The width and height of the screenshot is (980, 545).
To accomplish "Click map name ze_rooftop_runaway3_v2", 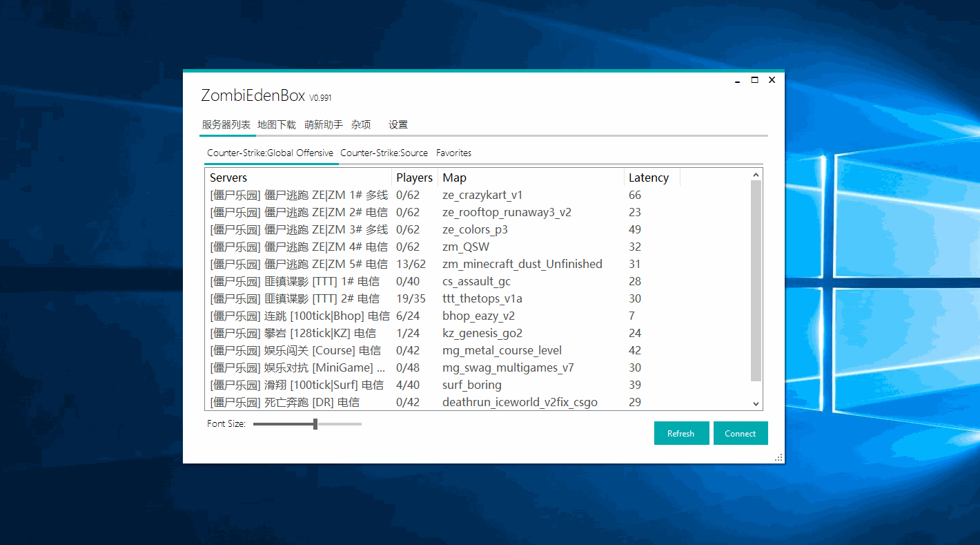I will pos(507,212).
